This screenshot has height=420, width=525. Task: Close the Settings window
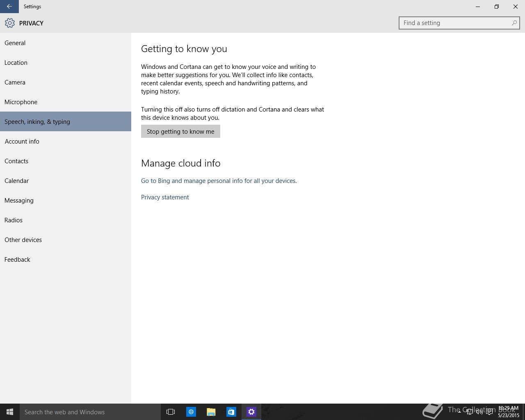516,7
